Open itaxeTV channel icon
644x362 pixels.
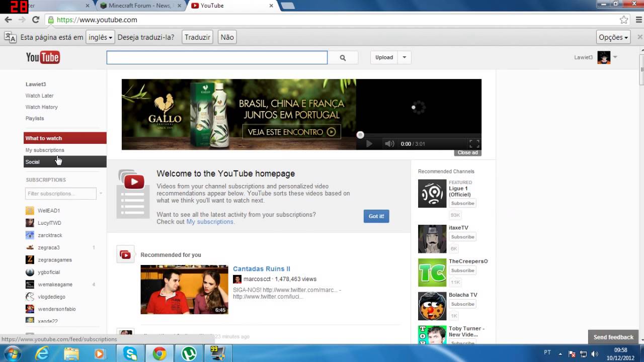(x=432, y=239)
